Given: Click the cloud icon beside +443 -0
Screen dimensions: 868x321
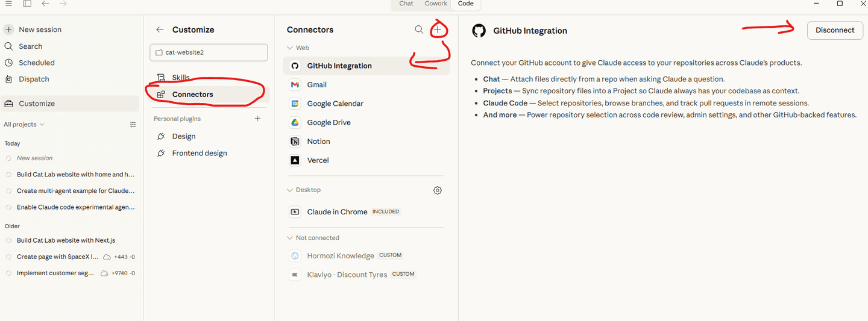Looking at the screenshot, I should (107, 257).
